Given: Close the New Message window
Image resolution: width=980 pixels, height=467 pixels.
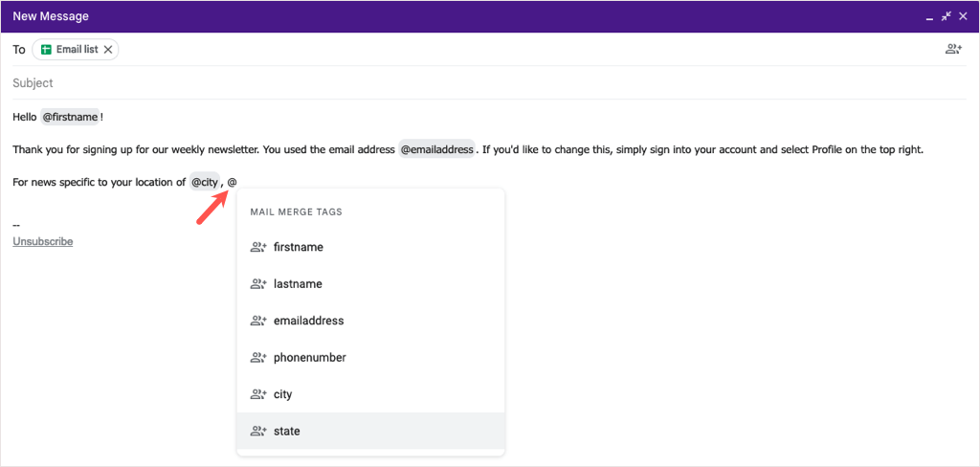Looking at the screenshot, I should pyautogui.click(x=964, y=17).
